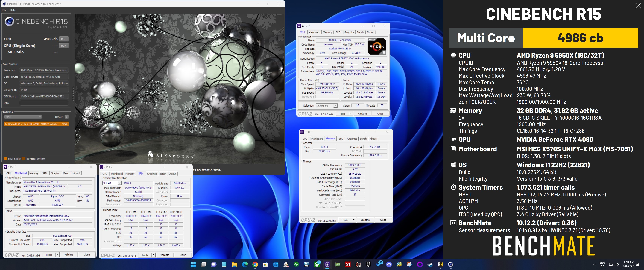
Task: Click the BIOS version field showing AGESA ComboAM4v2PI
Action: 58,220
